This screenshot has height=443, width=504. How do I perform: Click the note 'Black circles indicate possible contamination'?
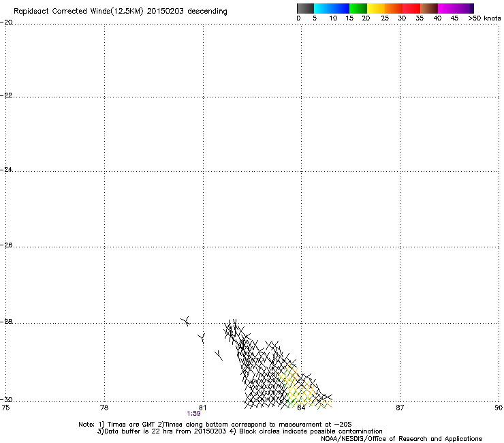pyautogui.click(x=311, y=431)
